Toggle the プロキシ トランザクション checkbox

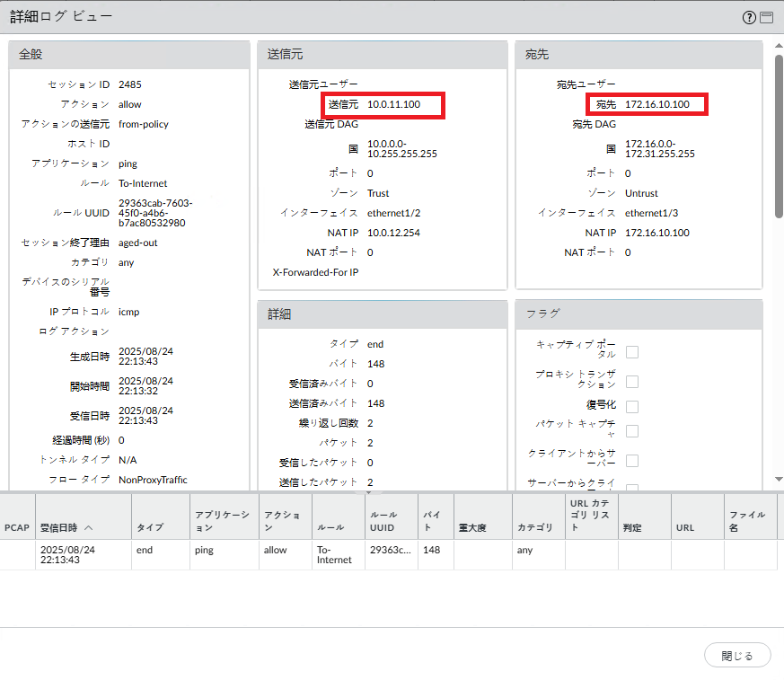pos(632,382)
